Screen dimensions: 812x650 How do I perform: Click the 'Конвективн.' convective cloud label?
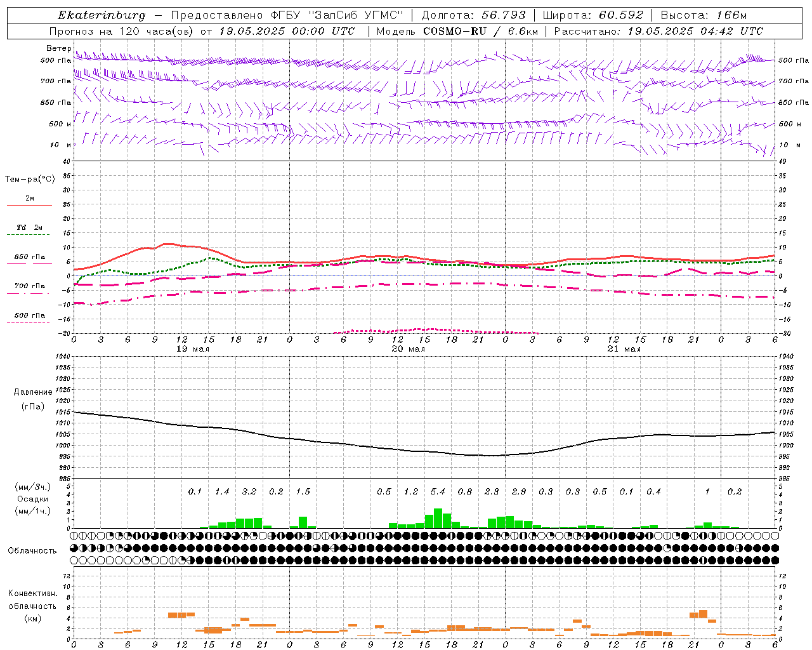pyautogui.click(x=33, y=594)
